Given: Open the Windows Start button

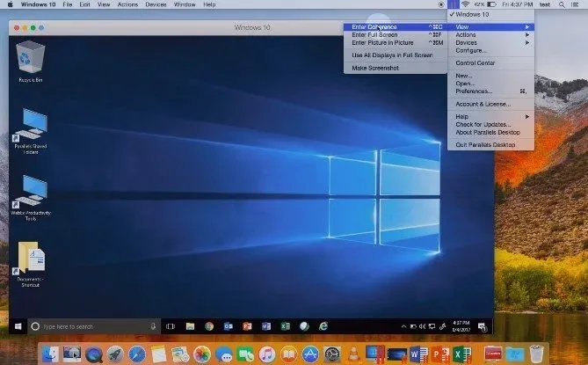Looking at the screenshot, I should 18,326.
